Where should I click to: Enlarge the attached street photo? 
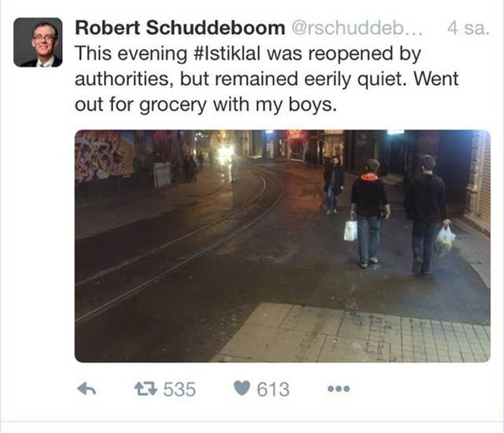pyautogui.click(x=283, y=246)
